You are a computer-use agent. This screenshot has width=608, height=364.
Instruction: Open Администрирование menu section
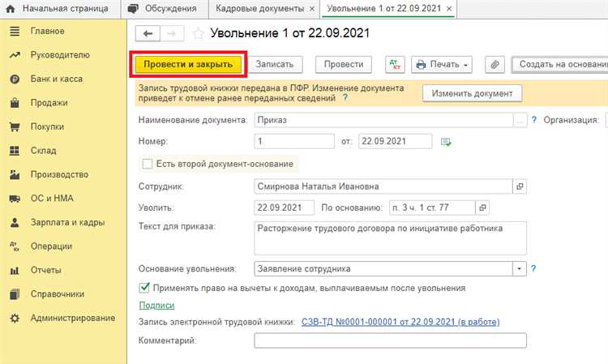pyautogui.click(x=63, y=319)
